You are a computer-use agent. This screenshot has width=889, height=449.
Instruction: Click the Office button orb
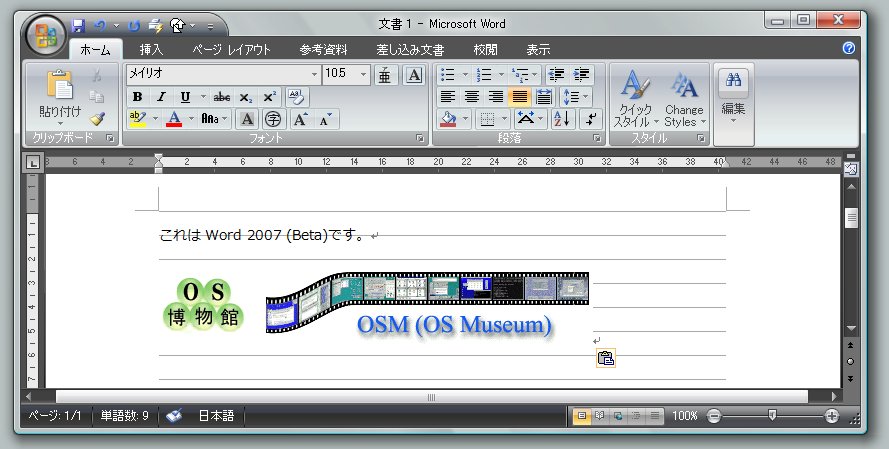(46, 35)
